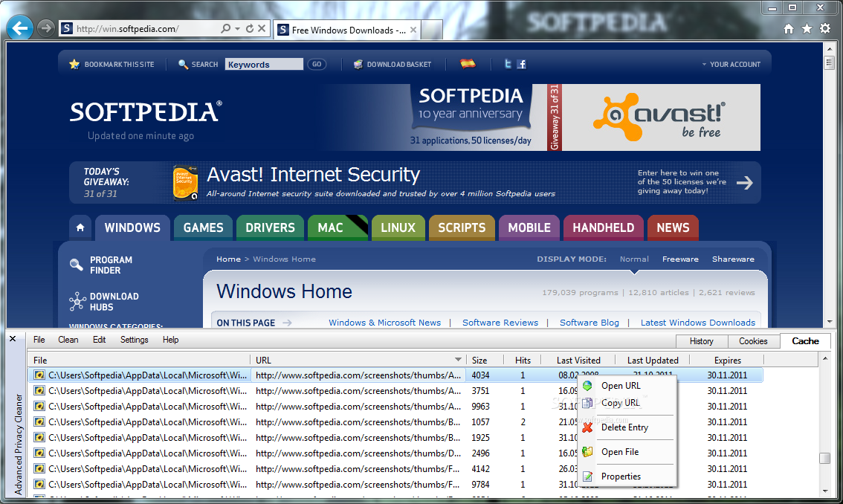Click the Bookmark This Site star icon
Viewport: 843px width, 504px height.
[x=74, y=64]
